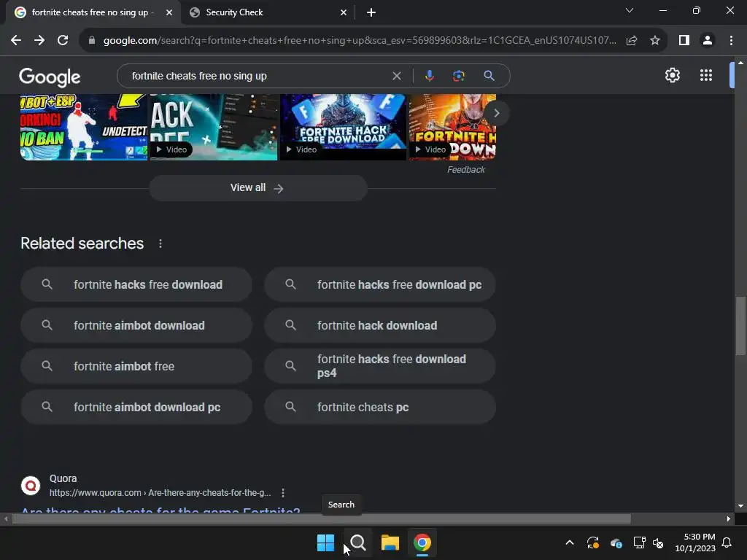Go back with the browser back arrow
The height and width of the screenshot is (560, 747).
tap(16, 41)
